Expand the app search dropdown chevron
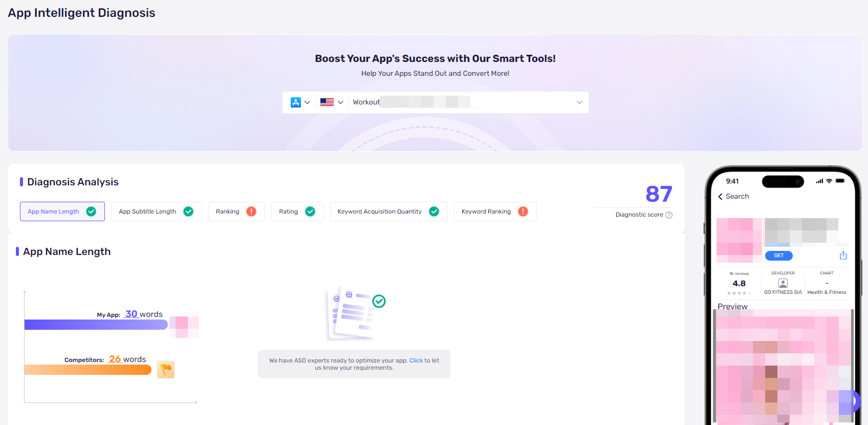The image size is (868, 425). (579, 102)
